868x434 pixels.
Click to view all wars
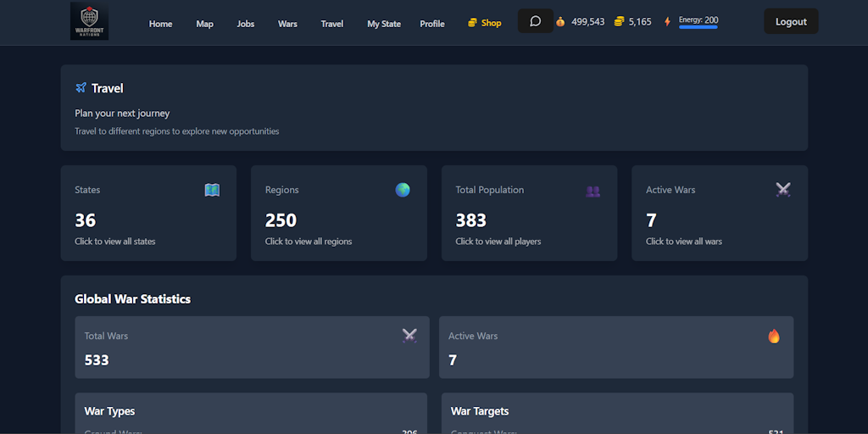click(x=684, y=242)
